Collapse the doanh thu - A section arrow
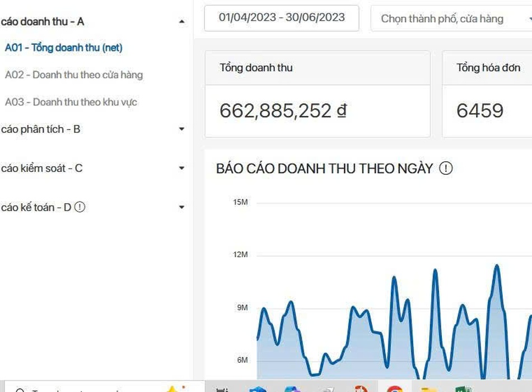The height and width of the screenshot is (392, 532). [x=181, y=22]
